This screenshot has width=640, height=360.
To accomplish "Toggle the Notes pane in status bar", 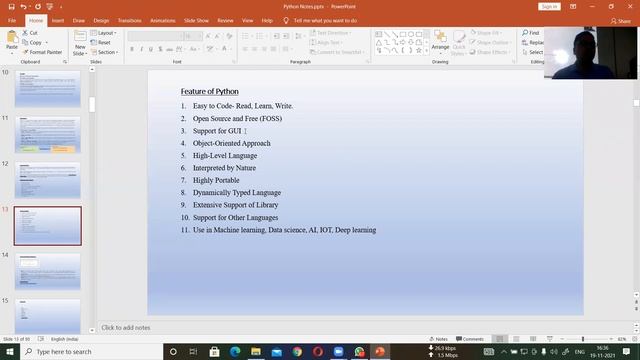I will pyautogui.click(x=439, y=339).
